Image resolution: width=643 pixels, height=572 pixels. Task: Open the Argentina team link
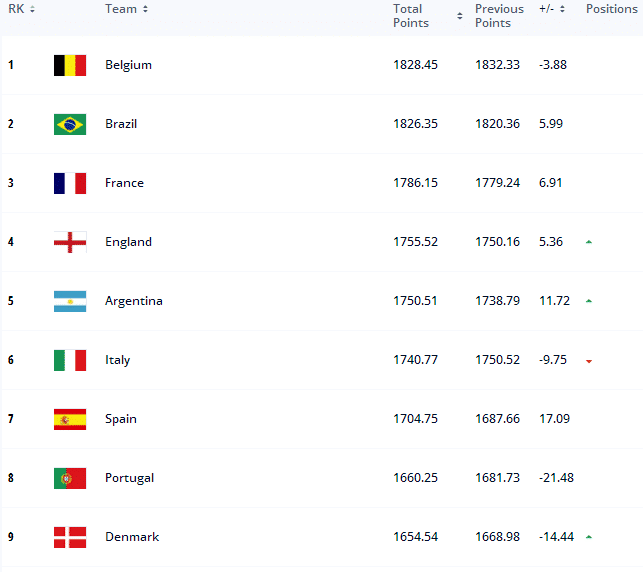[x=133, y=301]
